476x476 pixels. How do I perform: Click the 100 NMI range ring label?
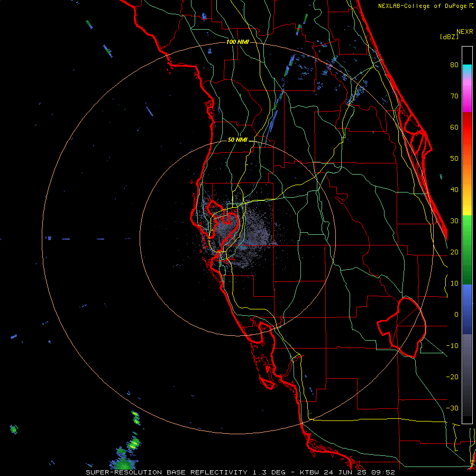(x=237, y=42)
